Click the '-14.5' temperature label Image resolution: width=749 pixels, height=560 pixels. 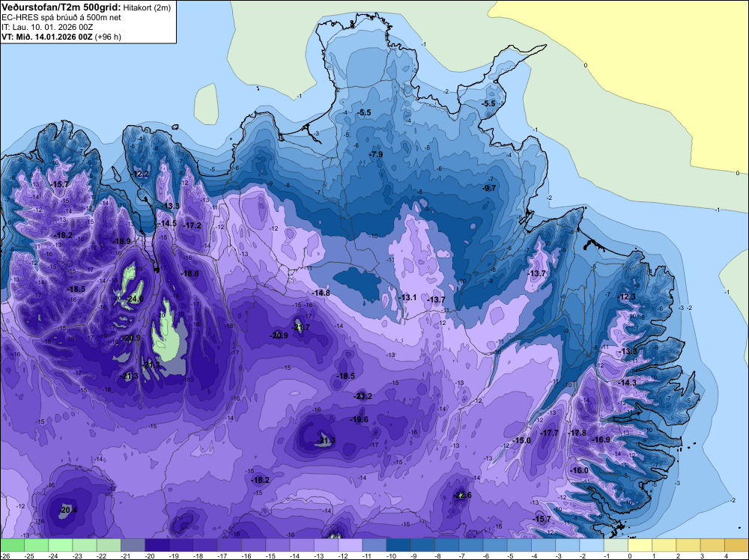(167, 223)
